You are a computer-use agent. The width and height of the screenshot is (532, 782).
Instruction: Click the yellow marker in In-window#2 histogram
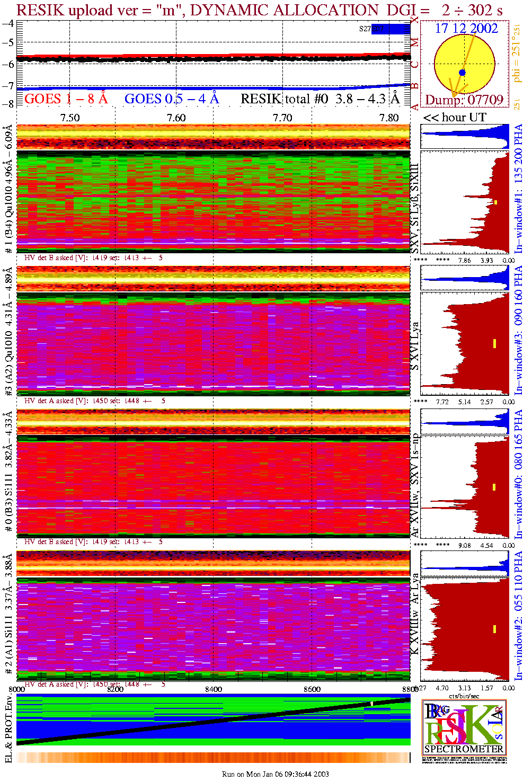click(x=494, y=629)
